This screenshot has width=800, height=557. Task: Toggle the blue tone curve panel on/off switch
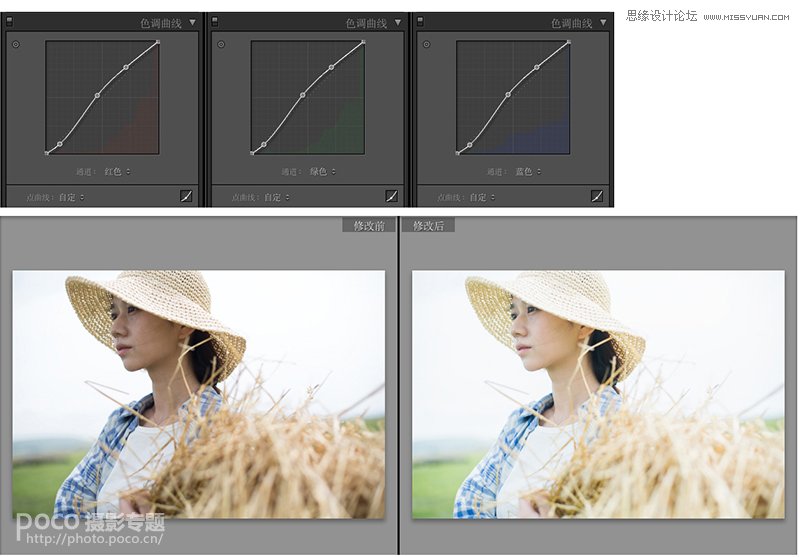click(x=420, y=21)
